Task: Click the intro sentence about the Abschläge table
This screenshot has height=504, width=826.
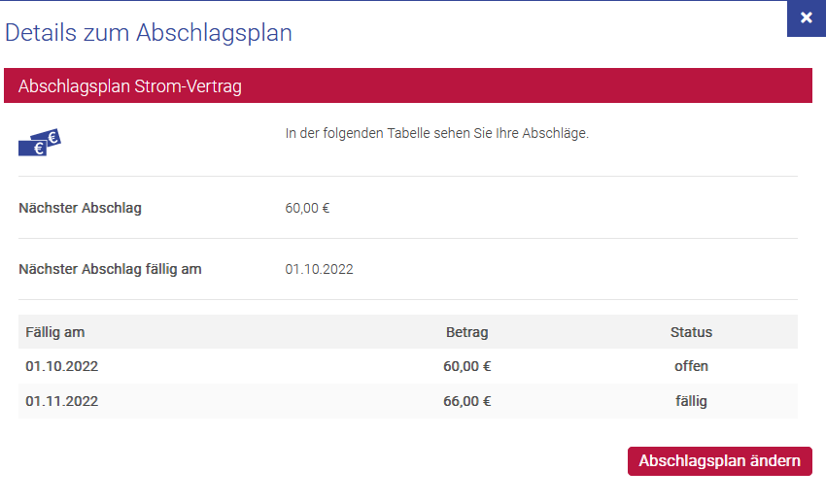Action: pos(437,133)
